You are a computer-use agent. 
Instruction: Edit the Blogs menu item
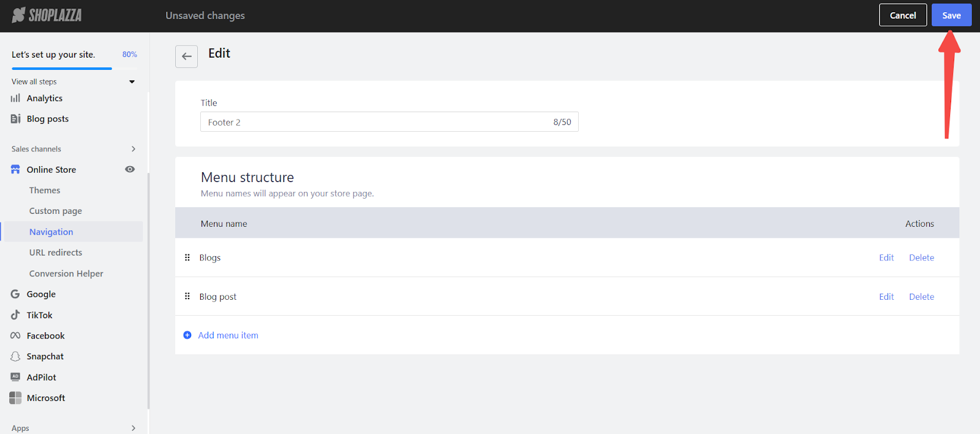(x=886, y=257)
